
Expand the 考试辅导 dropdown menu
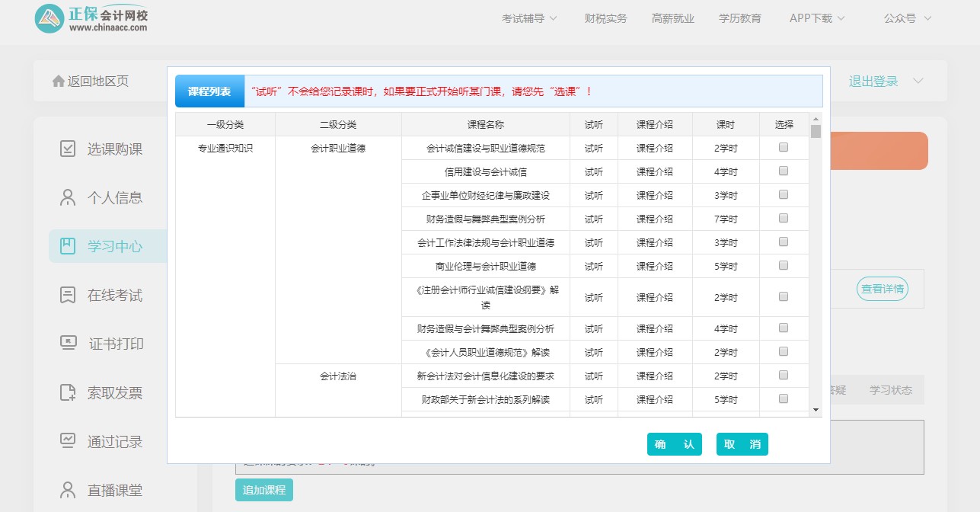(529, 18)
